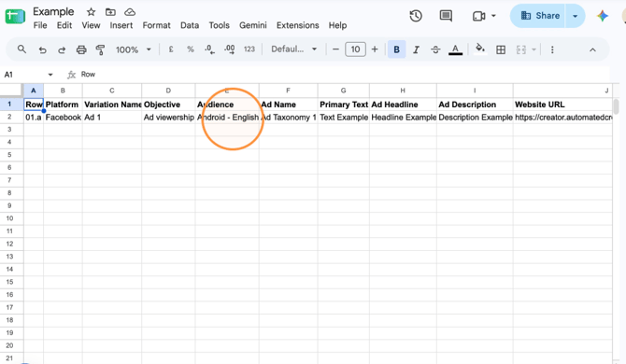This screenshot has width=626, height=364.
Task: Open more number formats 123
Action: 249,49
